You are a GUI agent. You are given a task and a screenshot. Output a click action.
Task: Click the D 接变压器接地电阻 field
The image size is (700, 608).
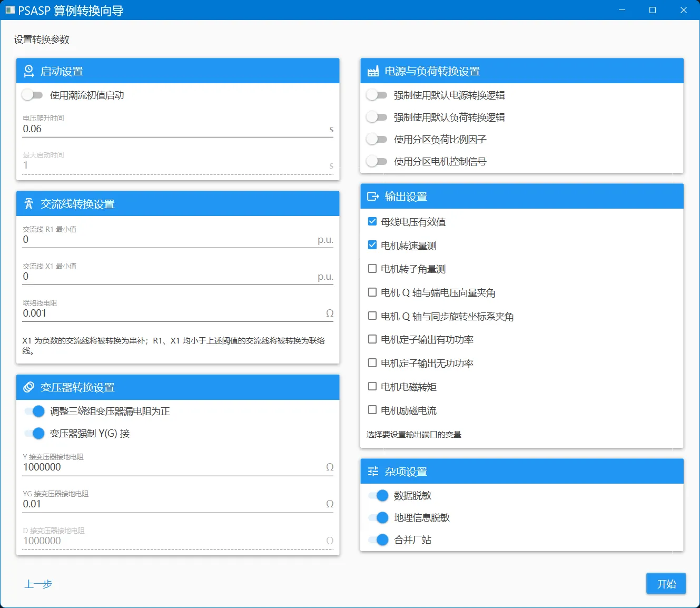[178, 538]
